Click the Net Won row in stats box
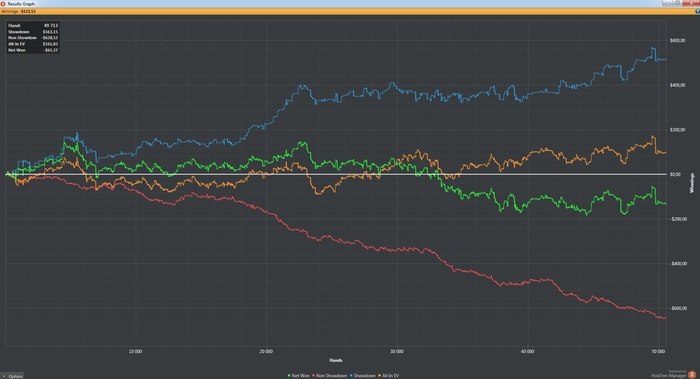 click(33, 50)
